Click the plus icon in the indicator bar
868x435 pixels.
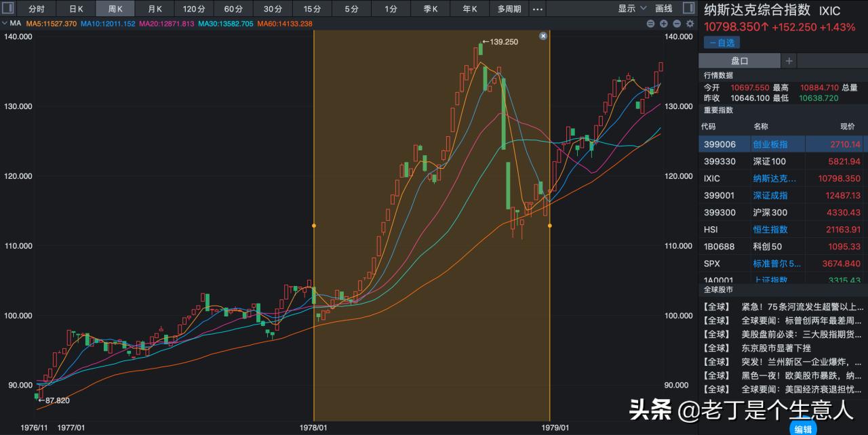(x=664, y=24)
